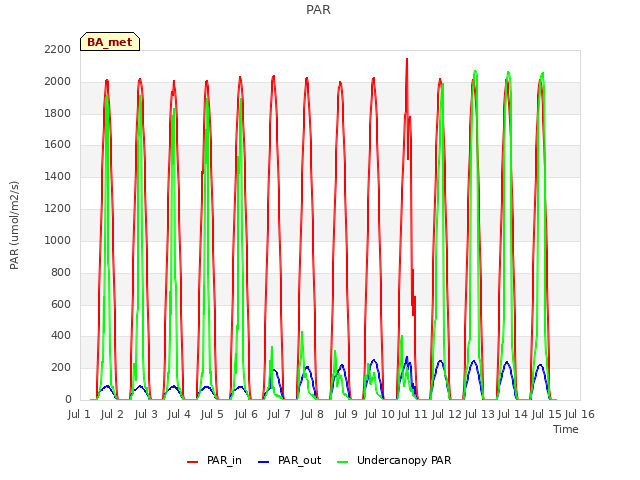
Task: Click the Jul 14 x-axis tick label
Action: (x=513, y=414)
